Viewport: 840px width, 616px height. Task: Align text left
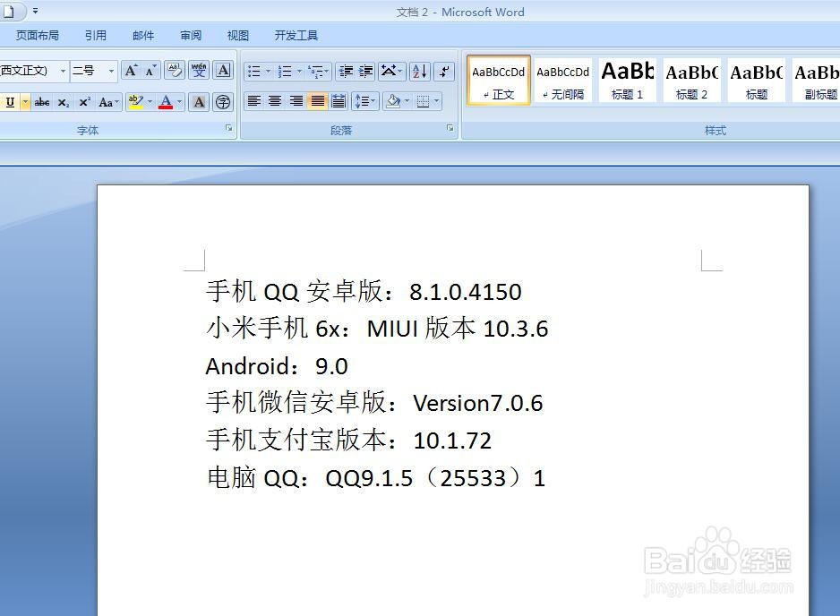coord(254,101)
